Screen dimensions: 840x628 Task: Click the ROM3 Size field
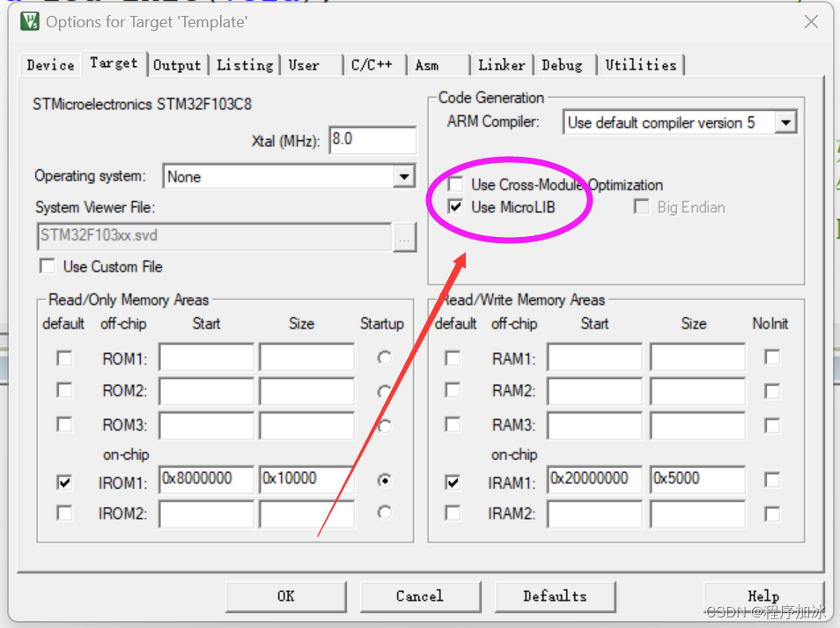click(x=307, y=425)
